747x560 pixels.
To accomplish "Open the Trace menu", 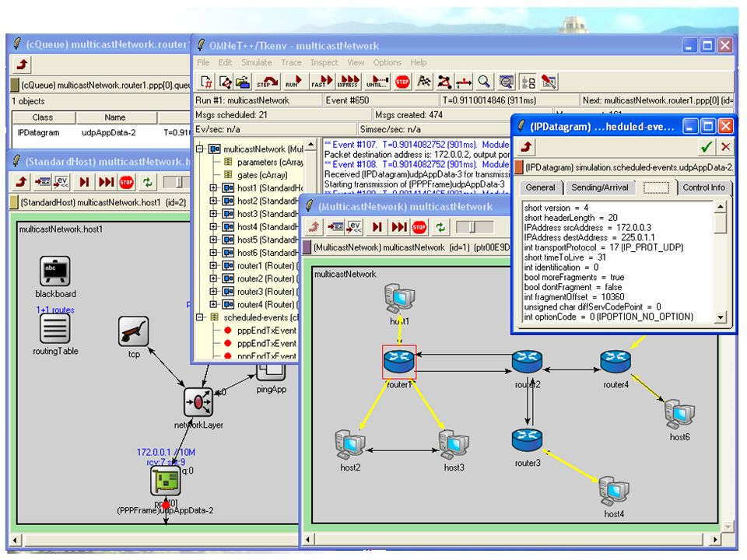I will click(x=291, y=62).
